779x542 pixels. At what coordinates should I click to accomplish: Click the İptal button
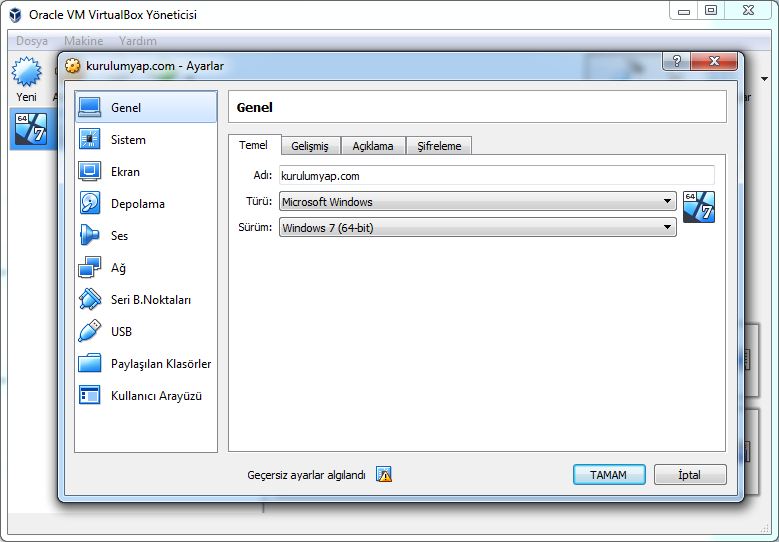(x=690, y=475)
